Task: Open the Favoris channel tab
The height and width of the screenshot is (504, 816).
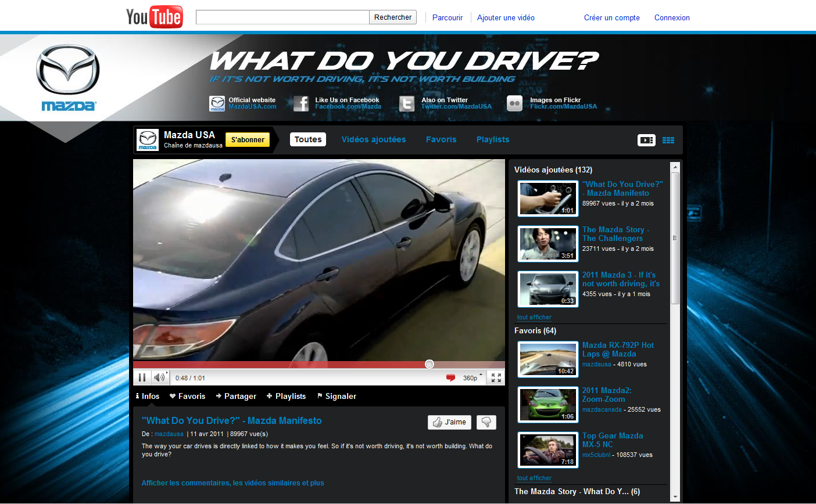Action: [441, 139]
